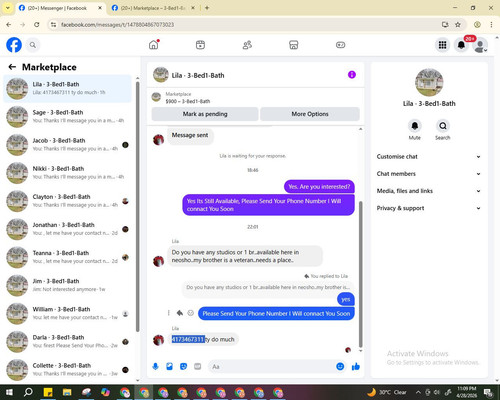Open the Marketplace storefront icon
This screenshot has width=500, height=400.
(294, 45)
